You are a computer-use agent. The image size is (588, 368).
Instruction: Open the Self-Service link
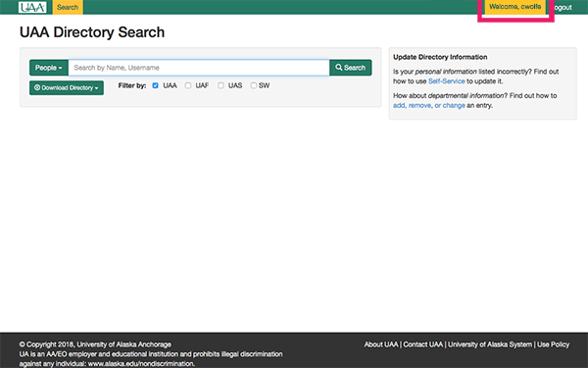[446, 81]
